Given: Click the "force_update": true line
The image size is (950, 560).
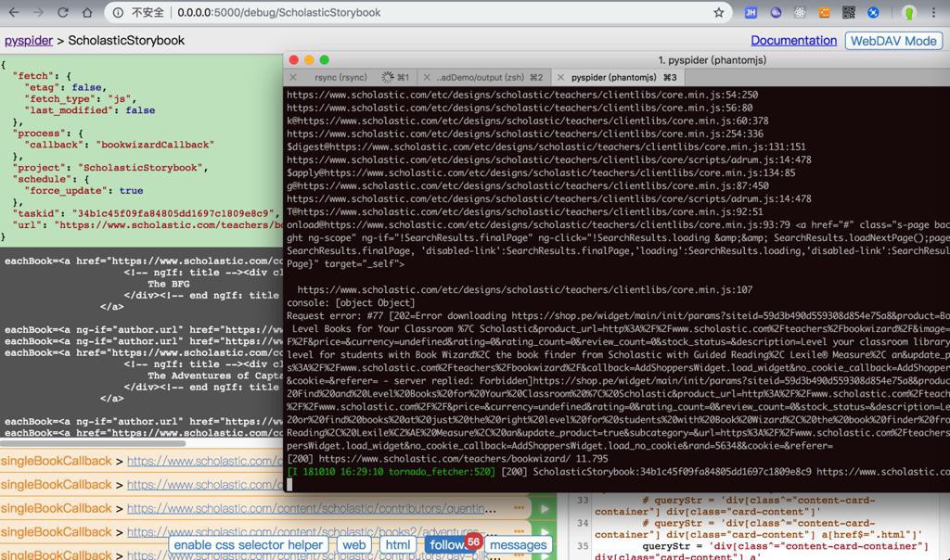Looking at the screenshot, I should pyautogui.click(x=83, y=191).
